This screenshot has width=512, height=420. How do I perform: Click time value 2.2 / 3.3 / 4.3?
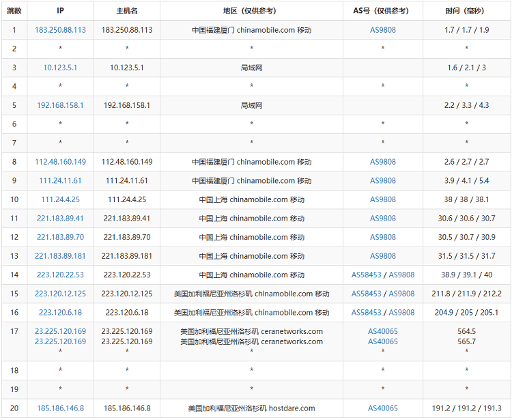click(467, 105)
